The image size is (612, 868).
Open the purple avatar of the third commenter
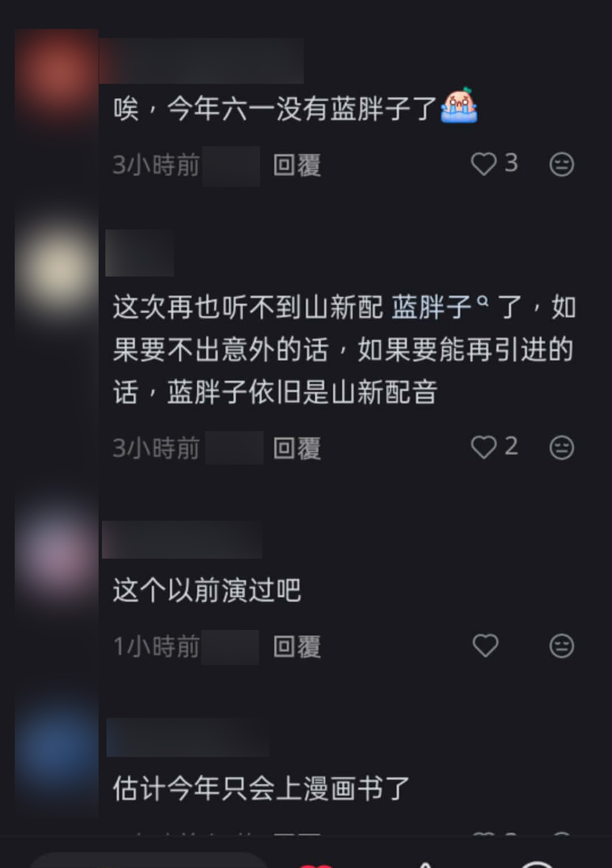(x=57, y=552)
